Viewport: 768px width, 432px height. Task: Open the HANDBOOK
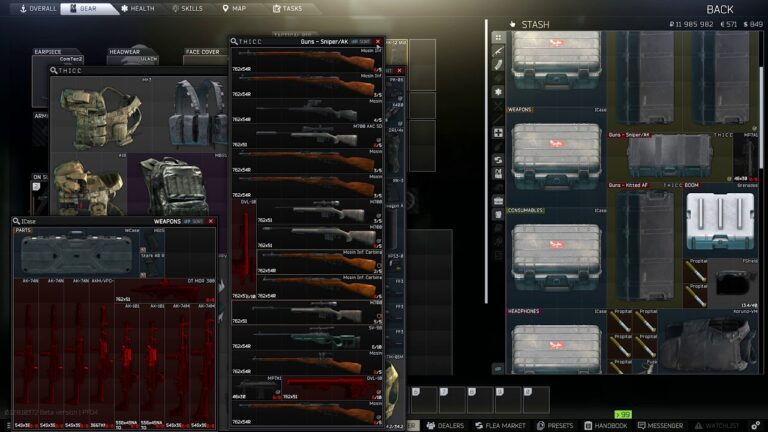(x=606, y=426)
